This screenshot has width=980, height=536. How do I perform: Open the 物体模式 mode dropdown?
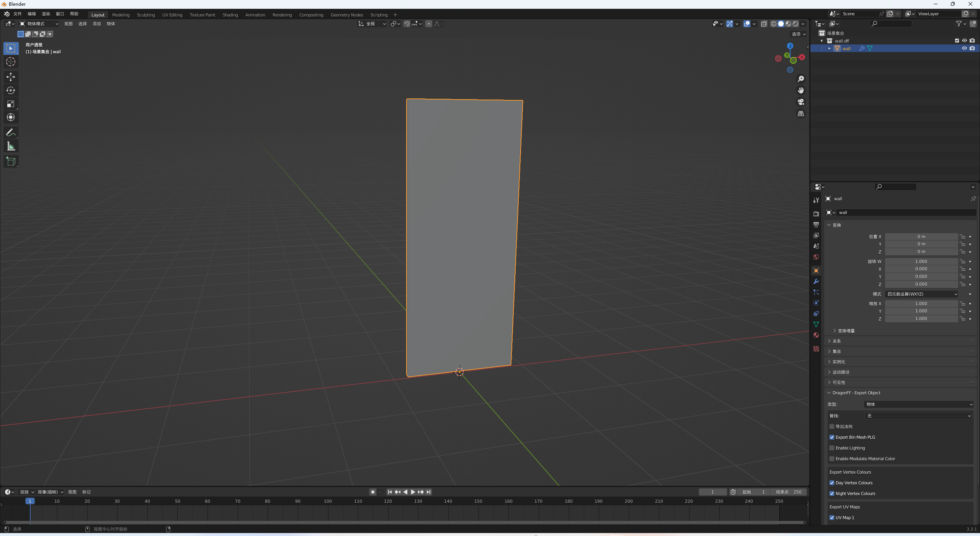(39, 24)
